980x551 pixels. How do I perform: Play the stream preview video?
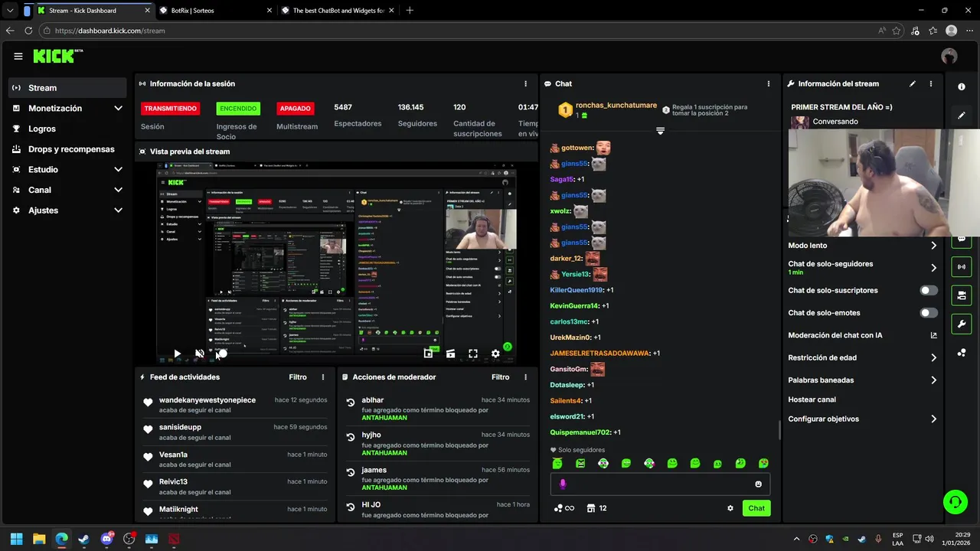point(177,354)
